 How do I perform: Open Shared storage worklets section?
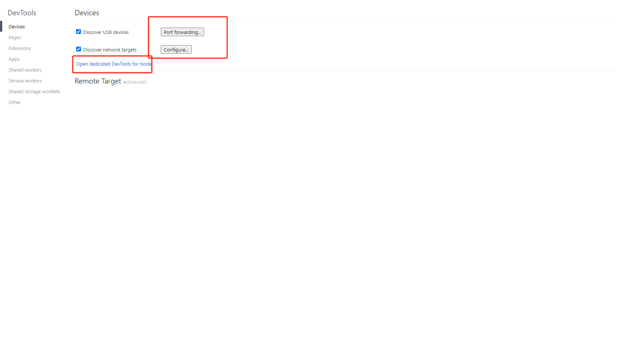tap(34, 92)
